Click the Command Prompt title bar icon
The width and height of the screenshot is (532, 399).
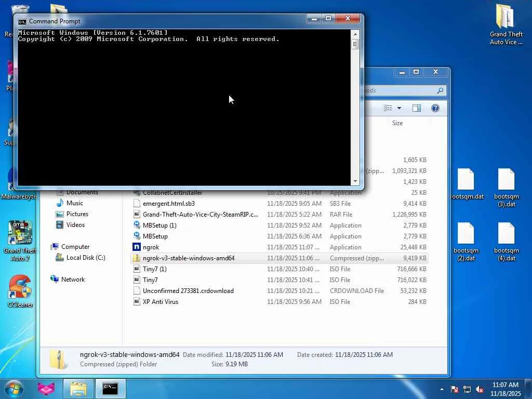tap(22, 21)
